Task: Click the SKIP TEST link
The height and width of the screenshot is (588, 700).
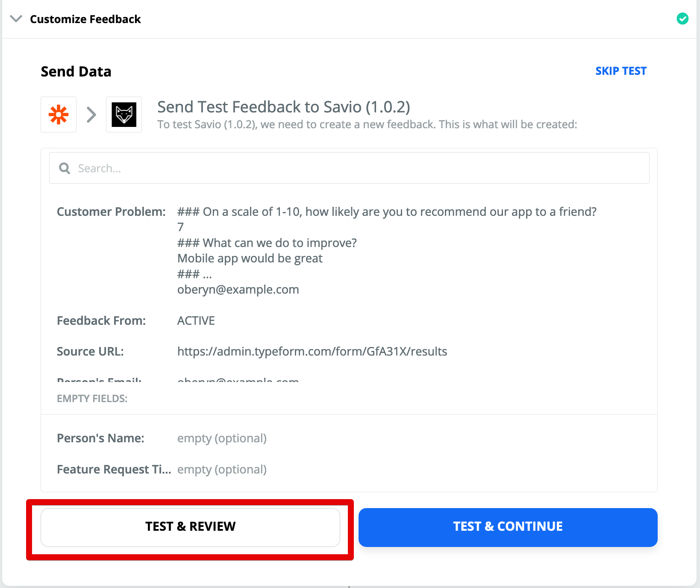Action: [x=621, y=71]
